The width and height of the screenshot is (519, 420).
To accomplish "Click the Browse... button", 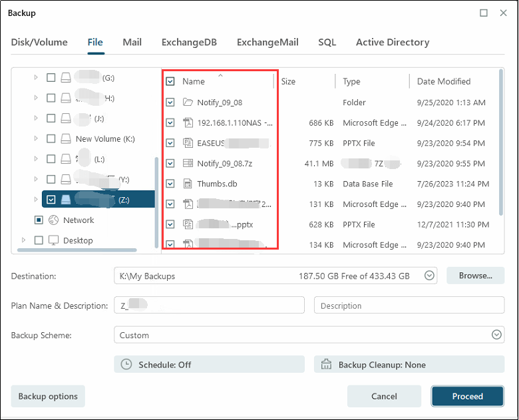I will (x=475, y=276).
